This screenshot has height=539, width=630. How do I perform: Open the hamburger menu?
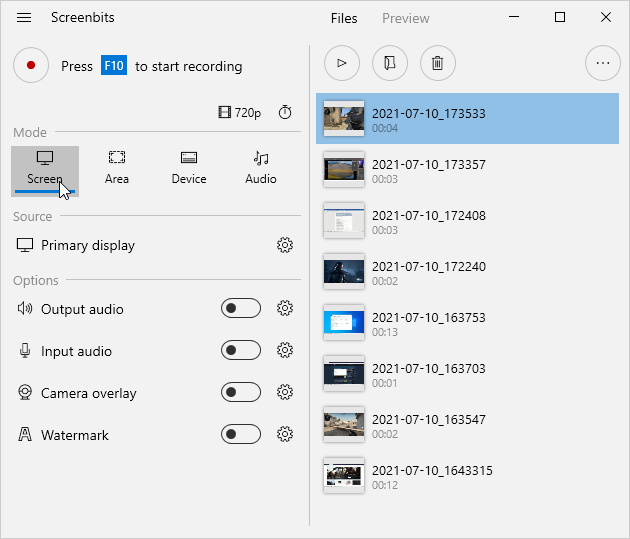[24, 18]
